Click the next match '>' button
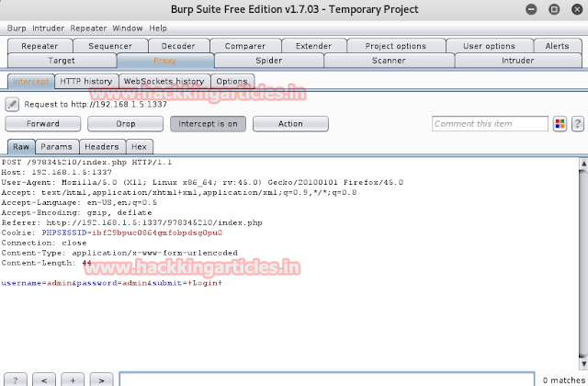588x386 pixels. 101,380
